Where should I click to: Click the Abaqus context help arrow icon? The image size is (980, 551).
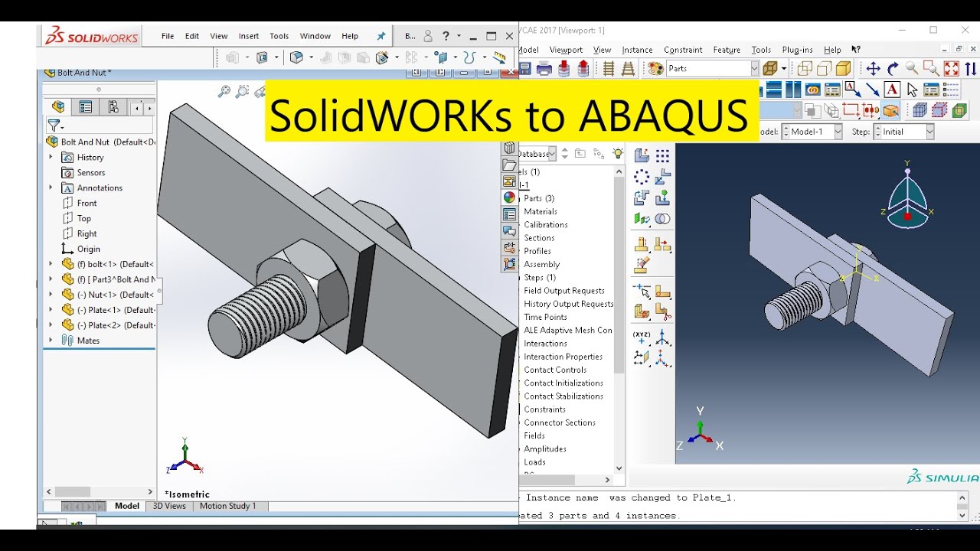tap(856, 50)
